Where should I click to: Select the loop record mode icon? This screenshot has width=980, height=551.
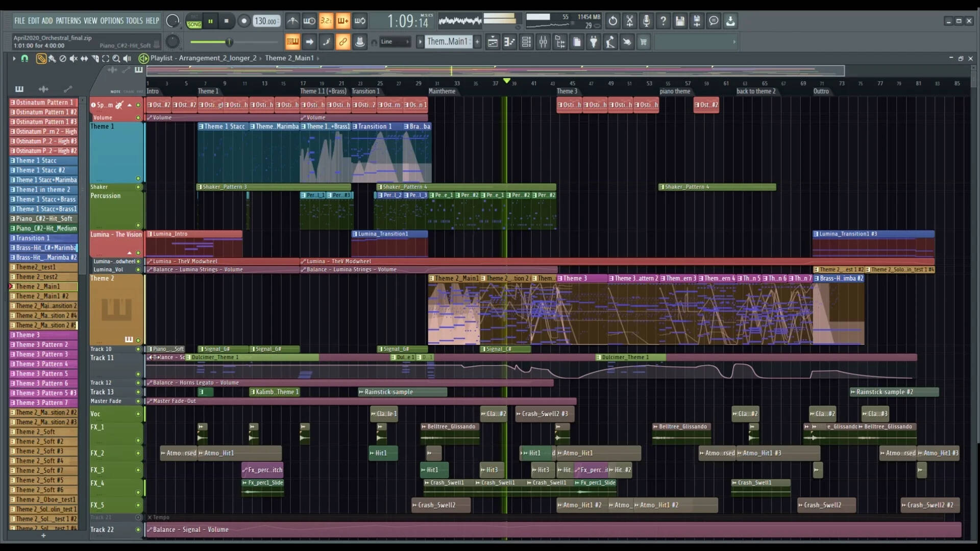click(361, 20)
